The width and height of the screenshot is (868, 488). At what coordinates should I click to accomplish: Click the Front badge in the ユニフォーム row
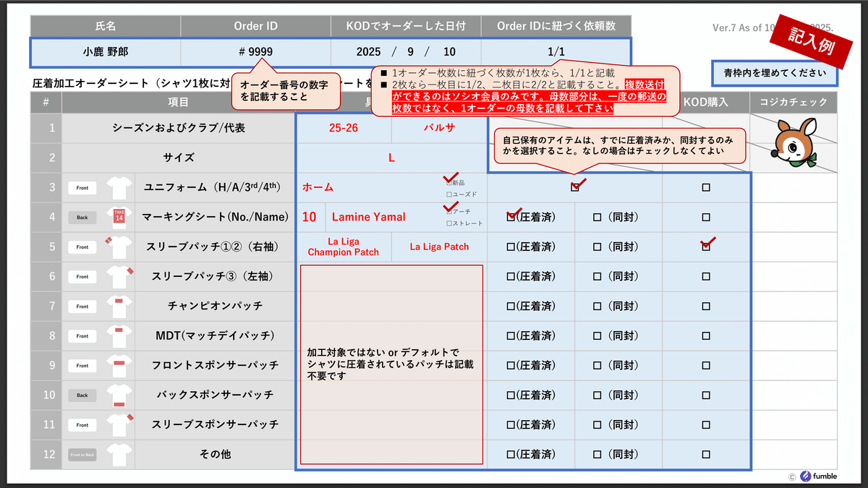pyautogui.click(x=82, y=188)
